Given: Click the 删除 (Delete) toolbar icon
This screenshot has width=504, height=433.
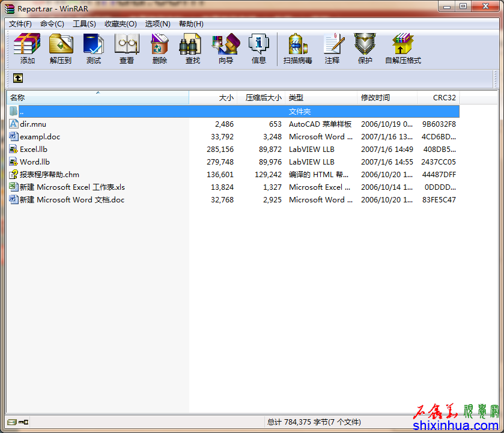Looking at the screenshot, I should (160, 44).
